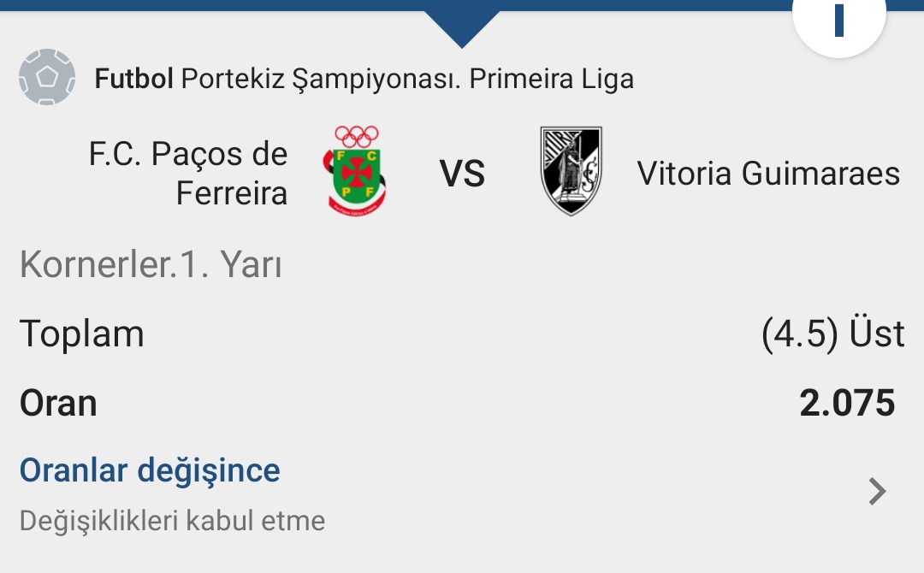This screenshot has width=924, height=573.
Task: Select Vitoria Guimaraes team name
Action: pyautogui.click(x=768, y=174)
